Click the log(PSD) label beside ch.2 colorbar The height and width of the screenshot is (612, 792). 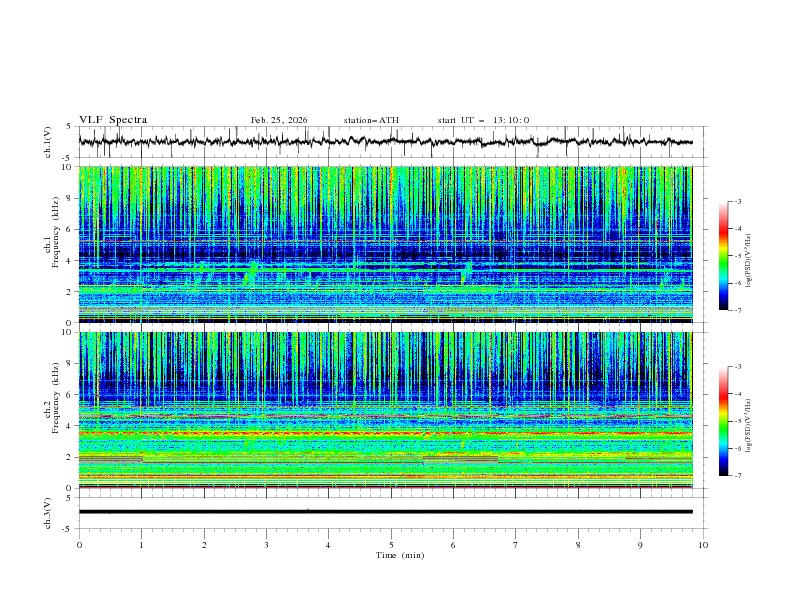pos(748,425)
